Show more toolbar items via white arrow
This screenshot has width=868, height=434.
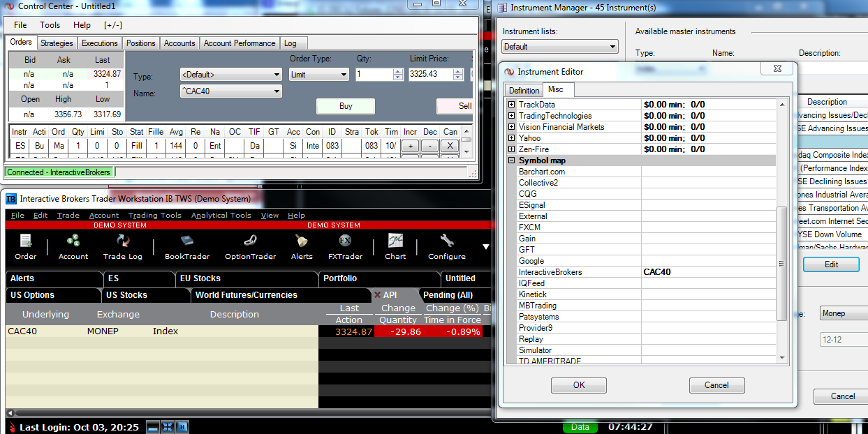[x=486, y=247]
